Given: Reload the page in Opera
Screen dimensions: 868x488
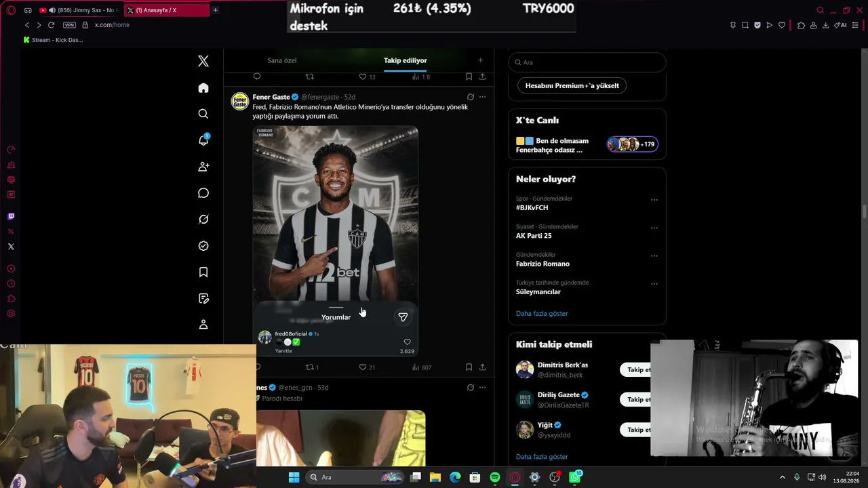Looking at the screenshot, I should (x=51, y=25).
